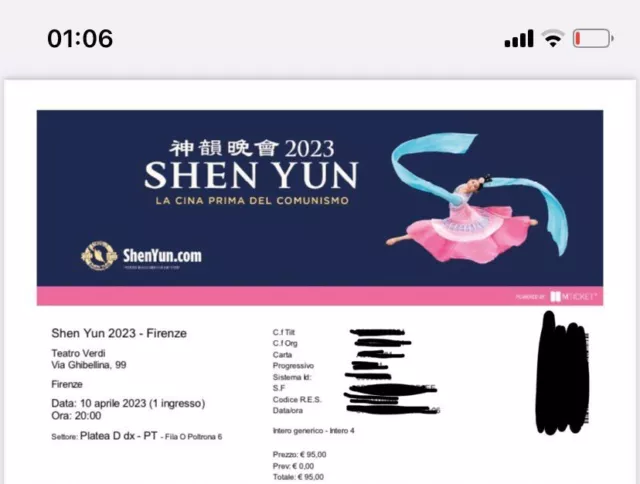640x484 pixels.
Task: Click the Totale € 95,00 line
Action: pyautogui.click(x=298, y=477)
